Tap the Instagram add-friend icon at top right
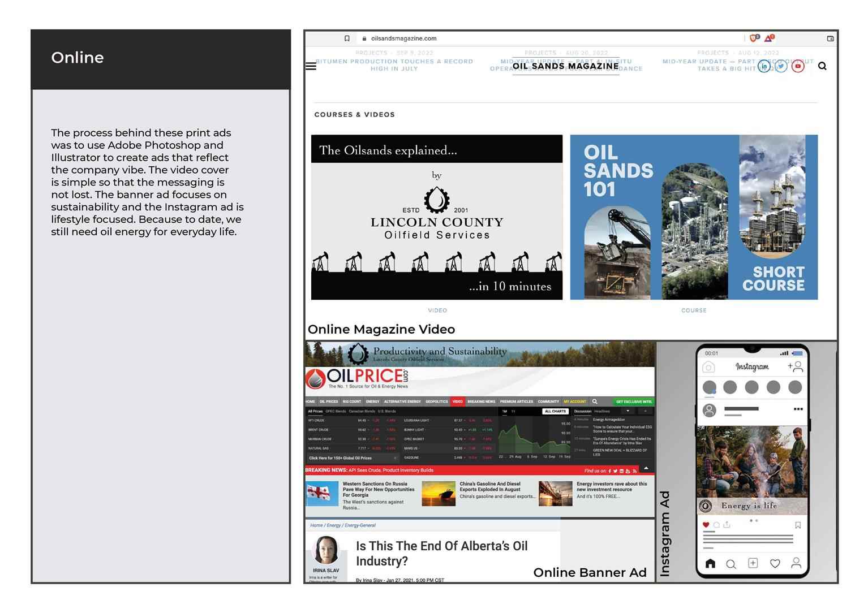Screen dimensions: 868x613 tap(795, 366)
